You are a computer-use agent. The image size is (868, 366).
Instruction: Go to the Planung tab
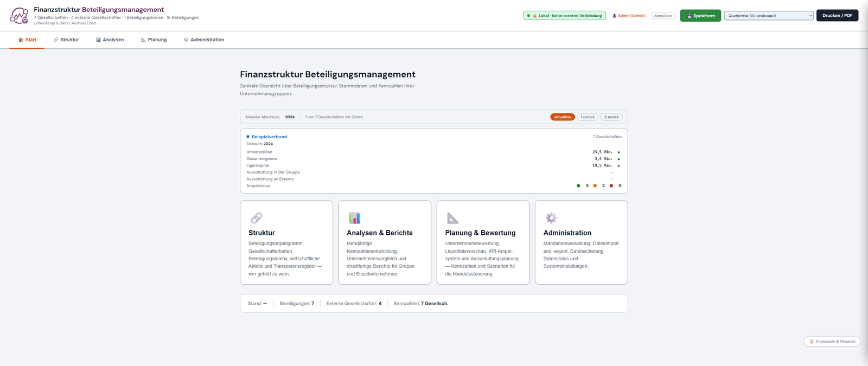click(154, 40)
